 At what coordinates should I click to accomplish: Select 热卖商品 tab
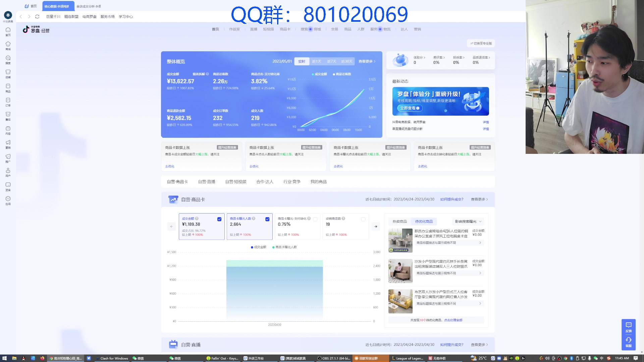400,222
